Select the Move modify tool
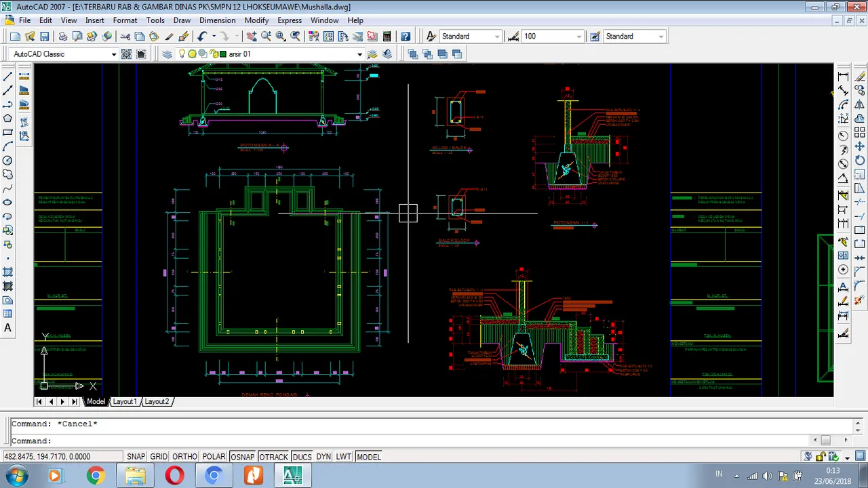 click(860, 146)
